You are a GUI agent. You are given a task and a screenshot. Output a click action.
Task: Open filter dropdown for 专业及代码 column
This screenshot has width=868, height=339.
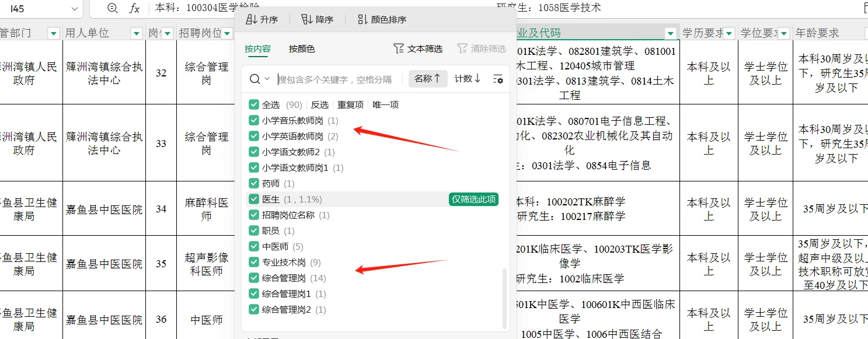click(671, 33)
